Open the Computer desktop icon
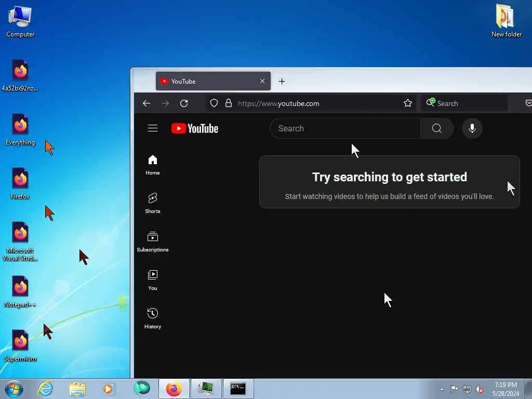This screenshot has width=532, height=399. click(x=20, y=21)
